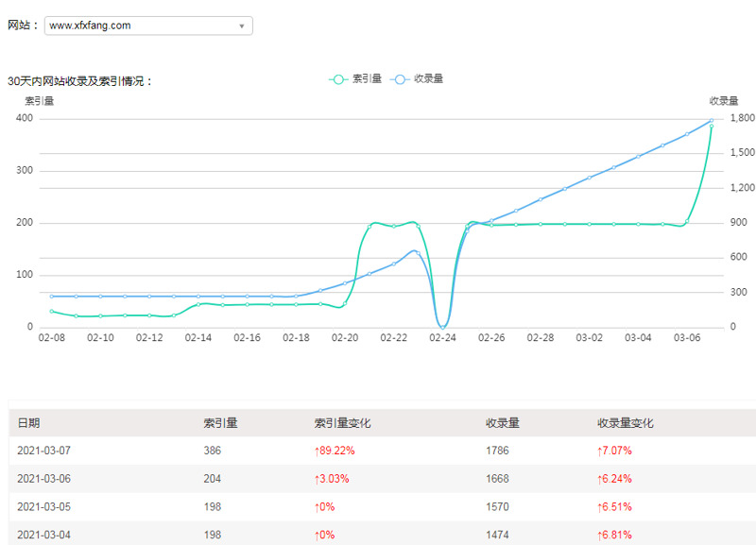This screenshot has width=756, height=545.
Task: Click the blue 收录量 point at 03-02
Action: (x=589, y=178)
